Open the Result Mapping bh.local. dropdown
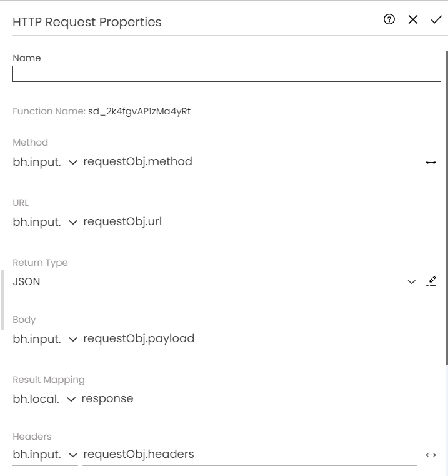Viewport: 448px width, 476px height. coord(44,399)
